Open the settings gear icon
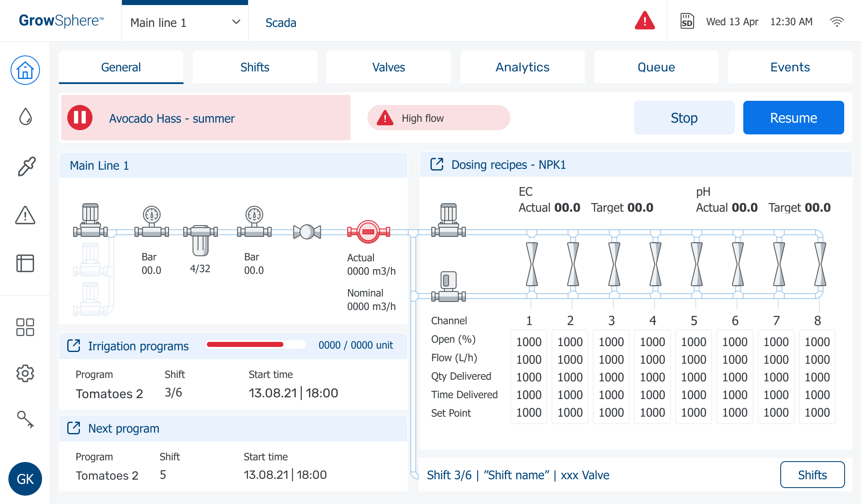 point(25,373)
